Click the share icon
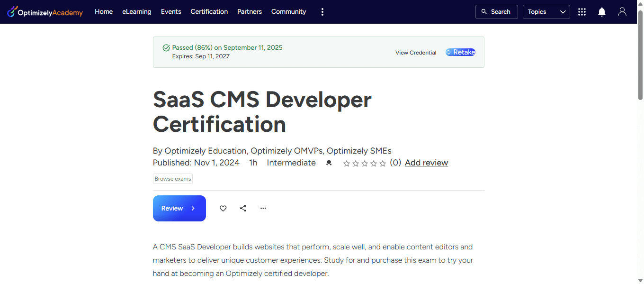The image size is (644, 284). point(243,208)
